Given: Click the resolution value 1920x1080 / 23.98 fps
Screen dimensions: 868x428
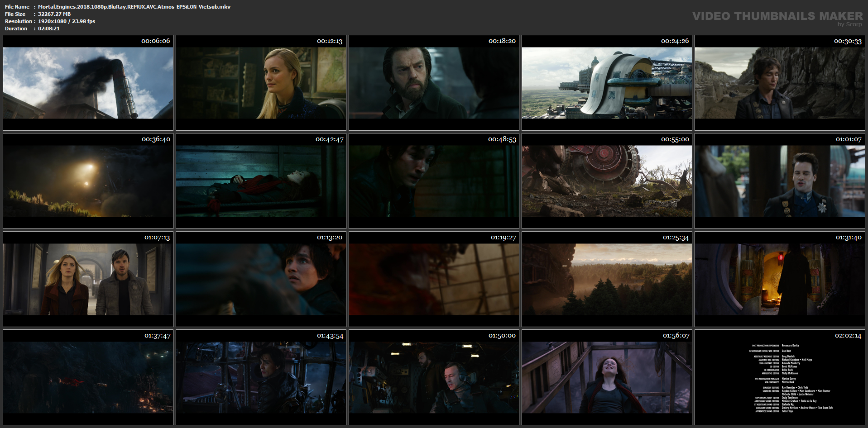Looking at the screenshot, I should [67, 21].
